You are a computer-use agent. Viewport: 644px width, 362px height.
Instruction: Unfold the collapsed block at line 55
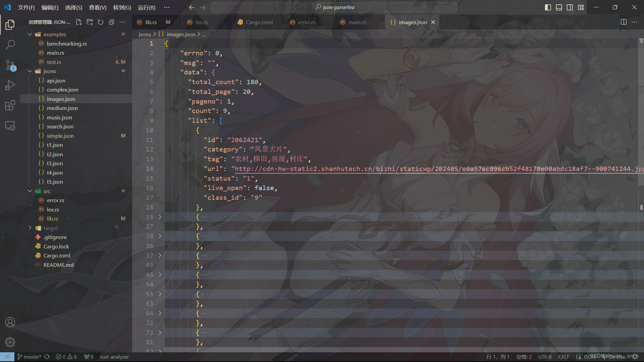click(x=160, y=294)
